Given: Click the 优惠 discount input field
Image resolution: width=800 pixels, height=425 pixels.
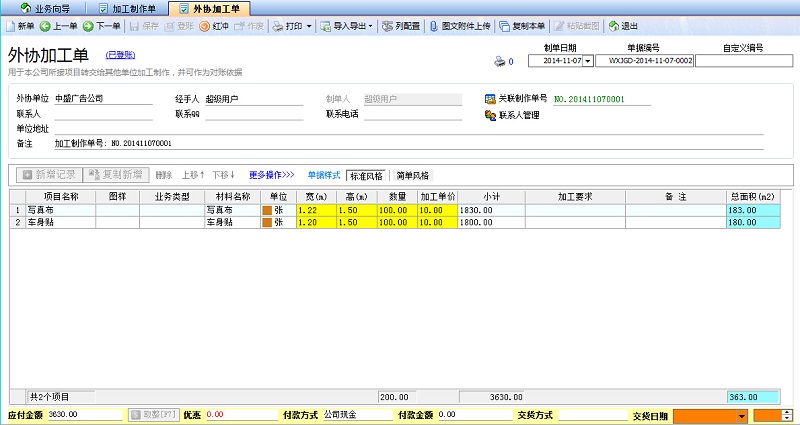Looking at the screenshot, I should click(240, 414).
